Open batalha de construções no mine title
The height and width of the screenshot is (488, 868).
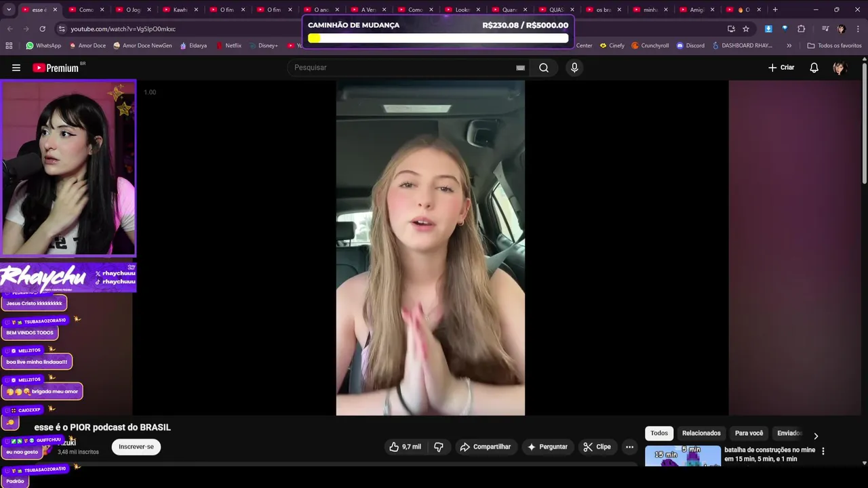pyautogui.click(x=770, y=454)
